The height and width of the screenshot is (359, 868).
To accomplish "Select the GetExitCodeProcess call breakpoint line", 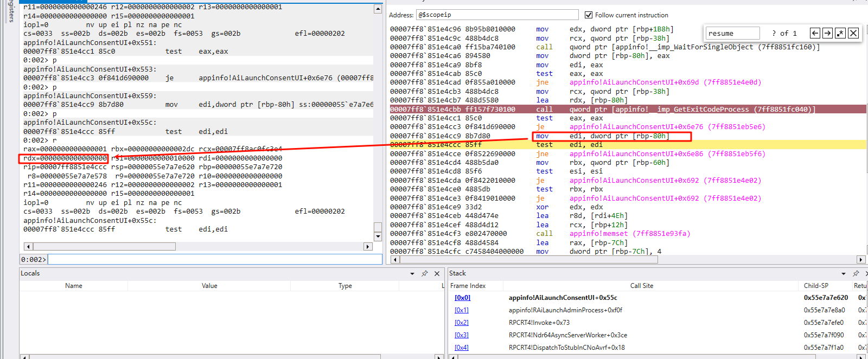I will [628, 109].
